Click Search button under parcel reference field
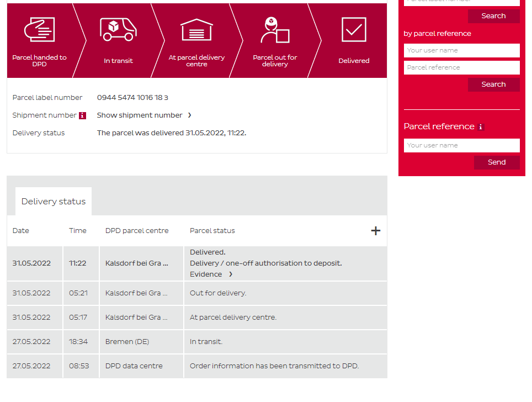Image resolution: width=532 pixels, height=402 pixels. click(x=494, y=84)
